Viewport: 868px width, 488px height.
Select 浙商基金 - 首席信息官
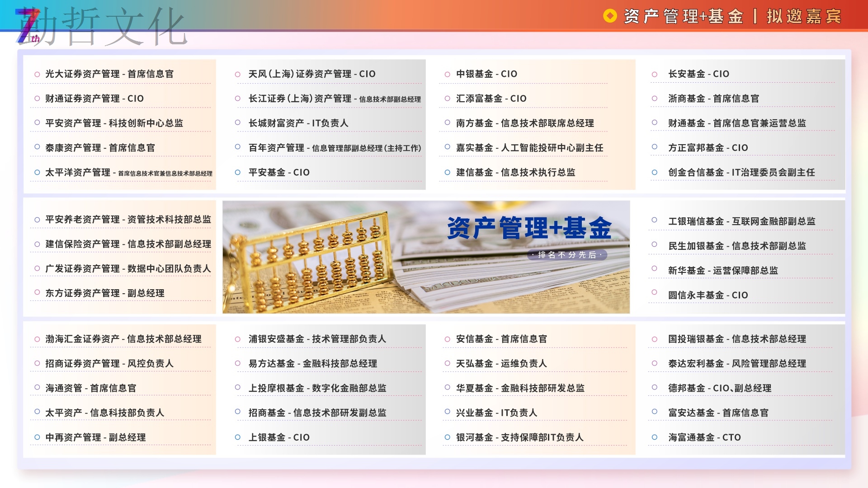tap(714, 99)
